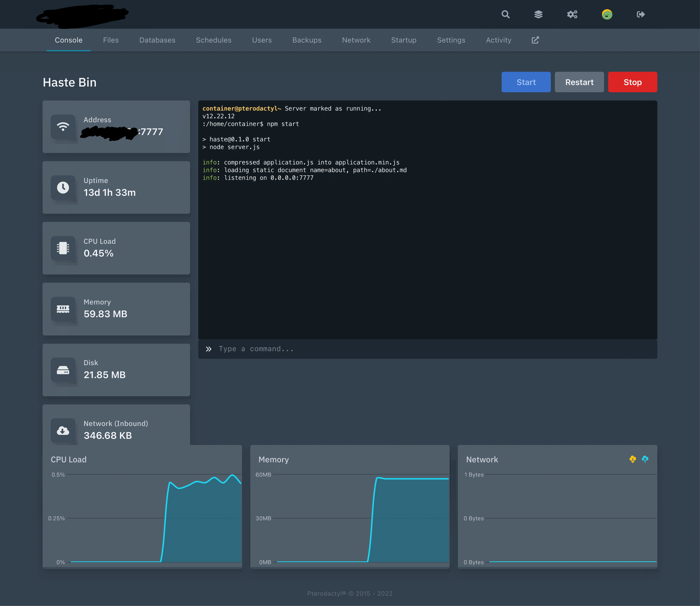Click the 'listening on 0.0.0.0:7777' console line
This screenshot has height=606, width=700.
point(258,178)
